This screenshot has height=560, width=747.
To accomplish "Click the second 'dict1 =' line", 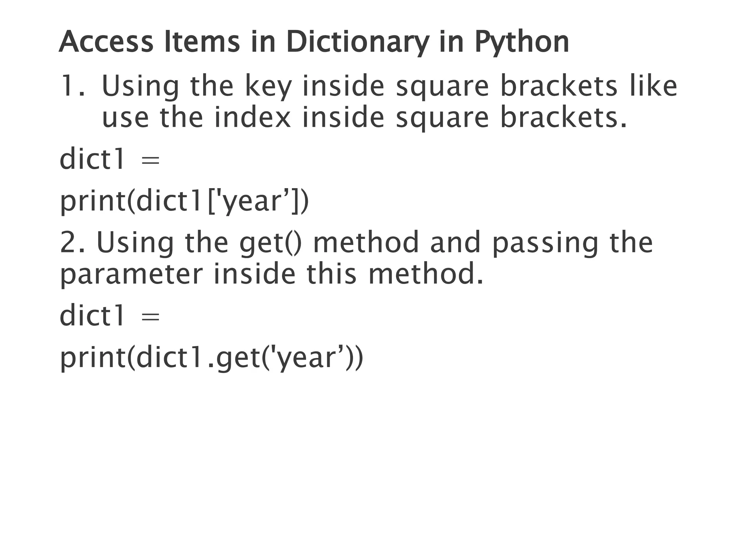I will click(109, 316).
